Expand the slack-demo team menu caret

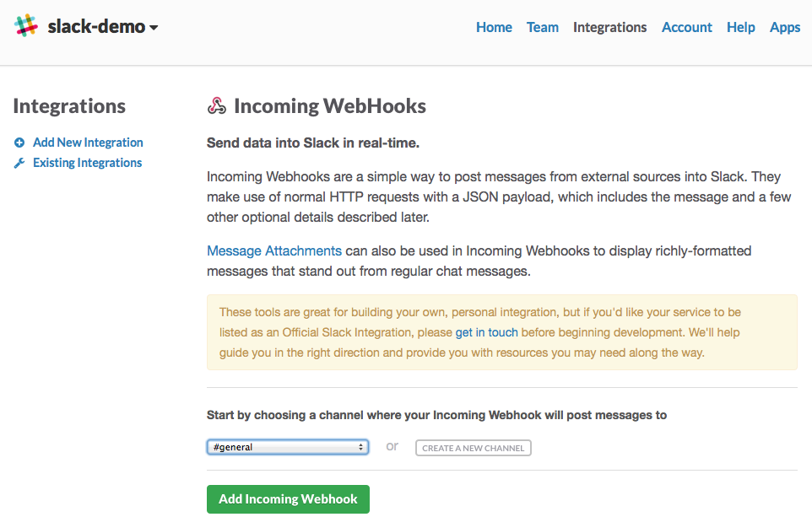pyautogui.click(x=154, y=28)
